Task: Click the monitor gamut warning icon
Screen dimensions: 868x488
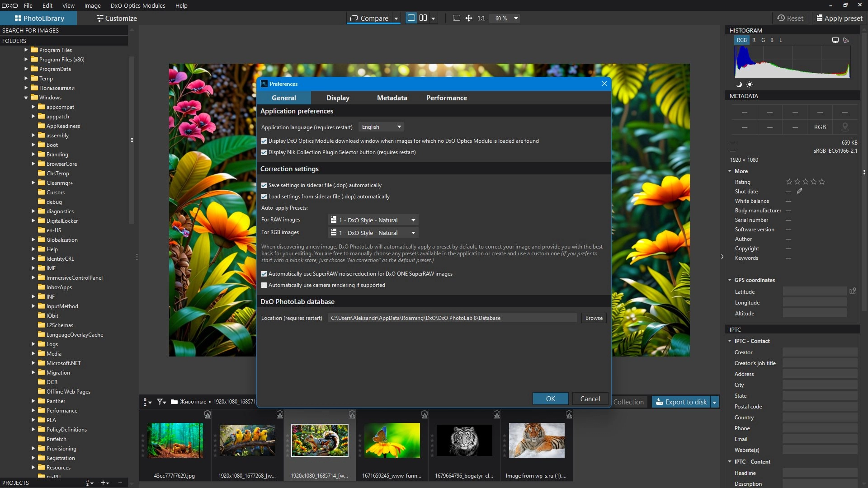Action: point(835,40)
